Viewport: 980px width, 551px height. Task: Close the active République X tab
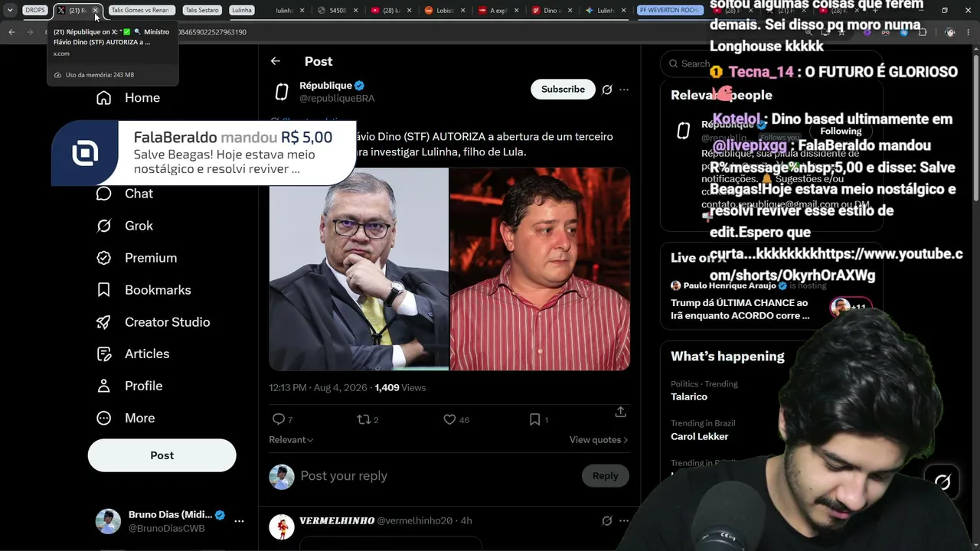pyautogui.click(x=95, y=11)
